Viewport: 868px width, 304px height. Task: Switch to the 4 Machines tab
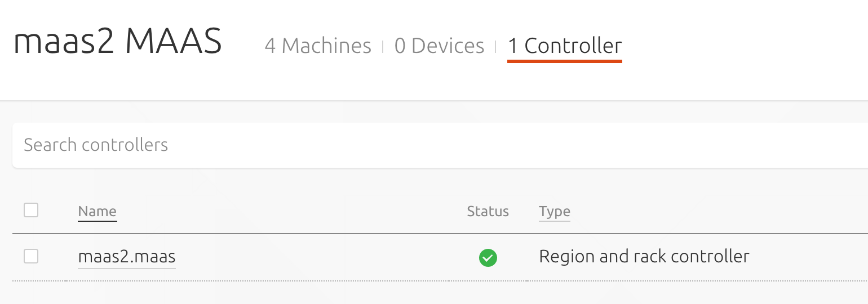click(x=318, y=46)
